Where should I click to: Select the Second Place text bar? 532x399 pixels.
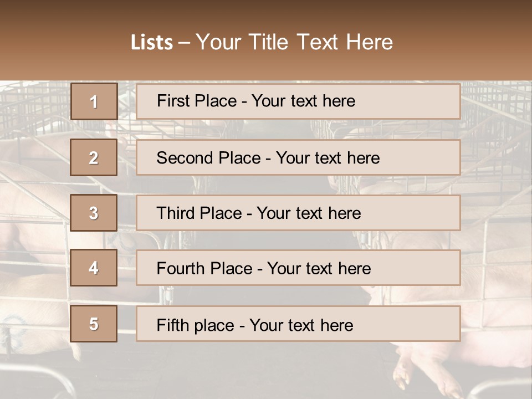[x=298, y=157]
